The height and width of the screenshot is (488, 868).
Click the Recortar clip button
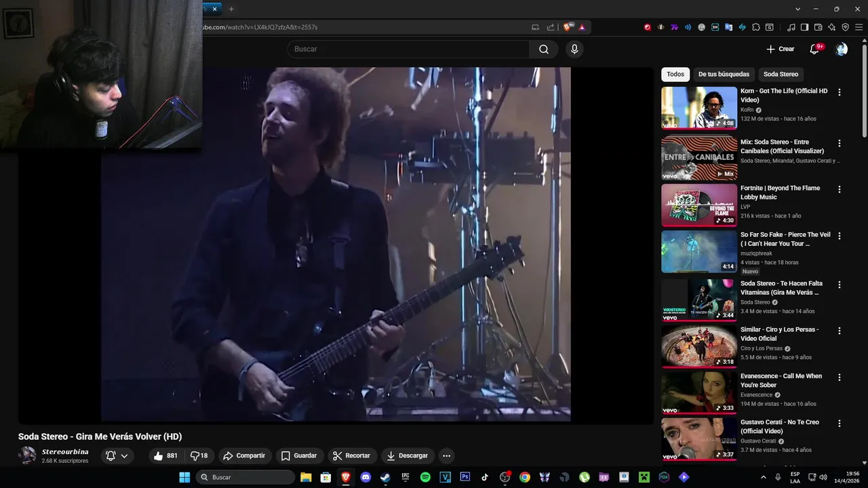coord(352,455)
